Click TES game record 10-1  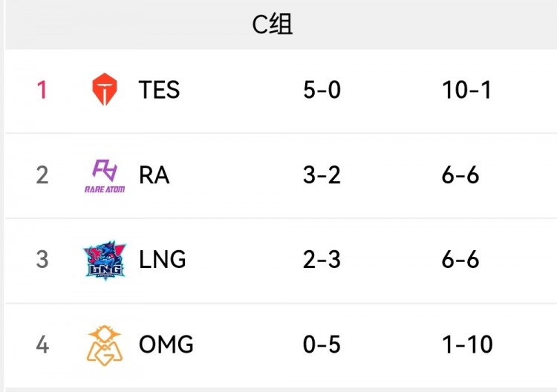(x=466, y=90)
